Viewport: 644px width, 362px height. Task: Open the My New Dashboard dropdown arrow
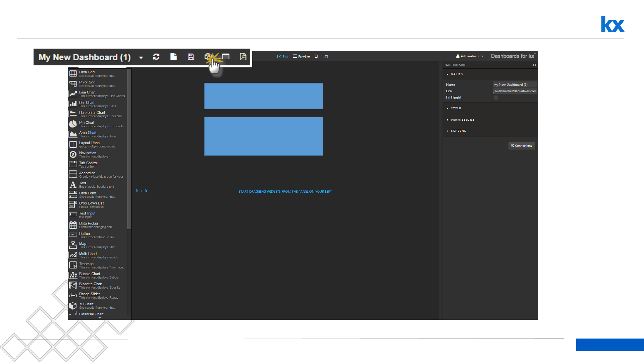pyautogui.click(x=141, y=58)
